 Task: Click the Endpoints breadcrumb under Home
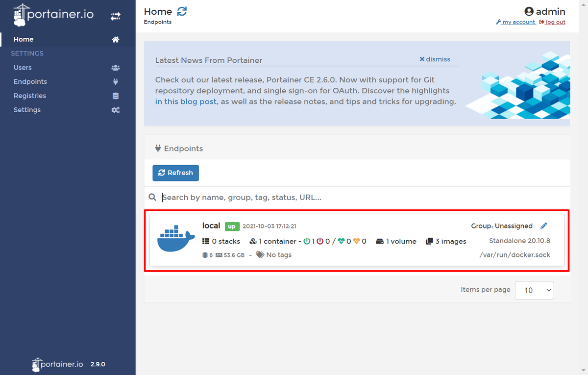(x=157, y=22)
